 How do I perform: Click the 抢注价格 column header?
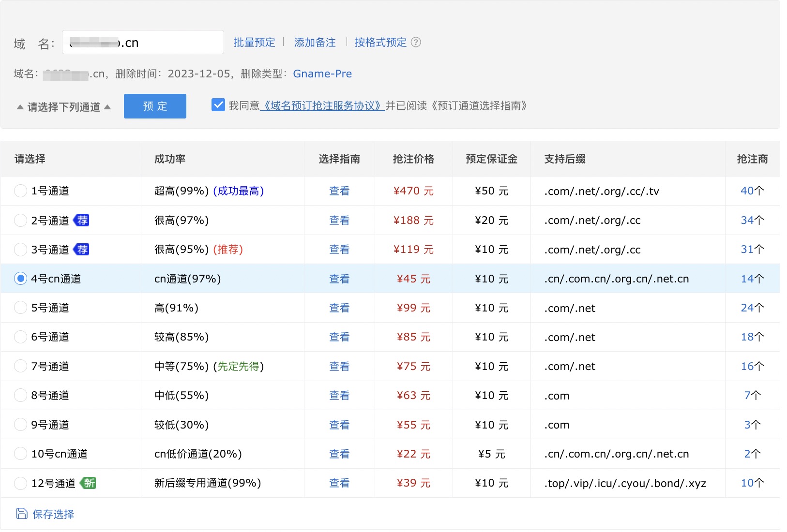(x=413, y=159)
